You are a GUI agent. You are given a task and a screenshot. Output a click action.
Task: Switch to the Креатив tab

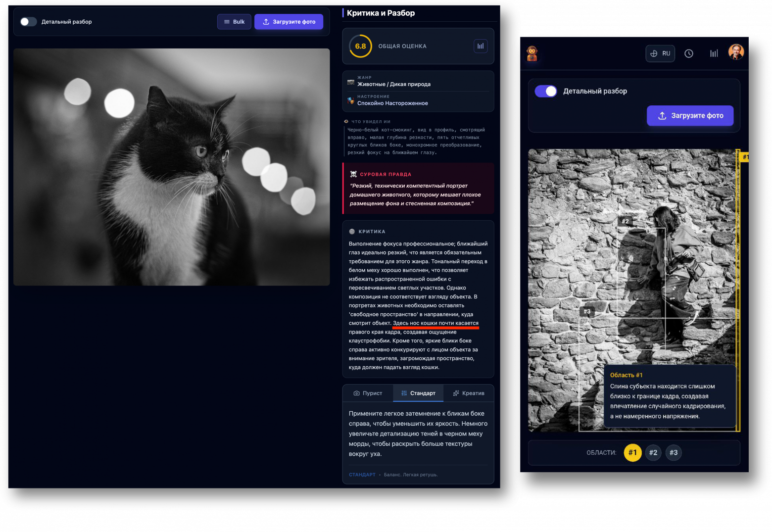(468, 393)
